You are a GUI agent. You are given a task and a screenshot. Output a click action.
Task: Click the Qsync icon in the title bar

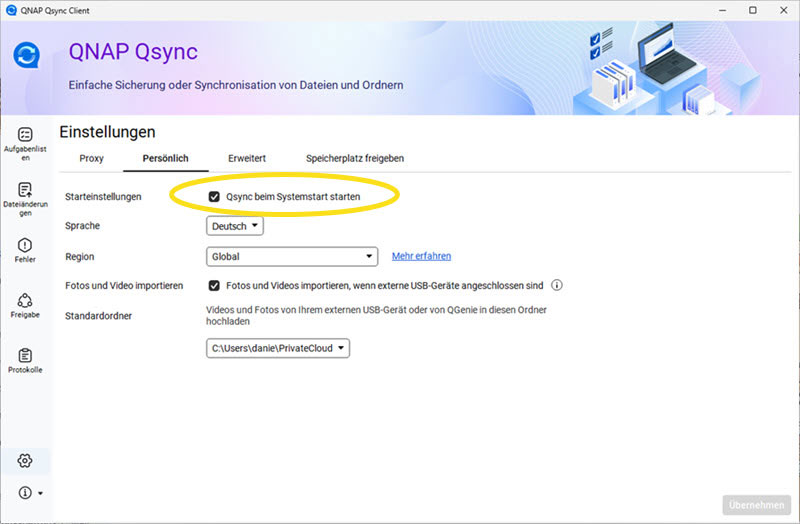pos(11,10)
